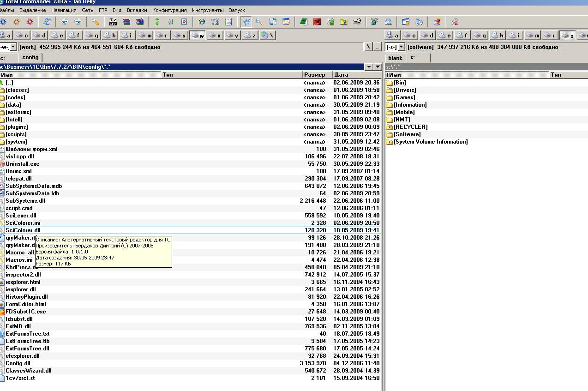Select drive m in right drive bar
588x391 pixels.
(x=532, y=35)
